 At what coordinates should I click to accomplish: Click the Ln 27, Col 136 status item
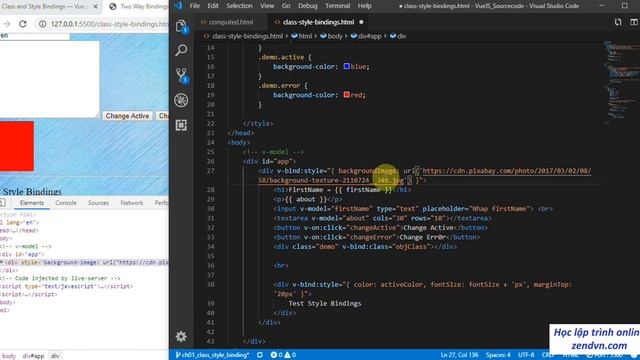pyautogui.click(x=459, y=355)
